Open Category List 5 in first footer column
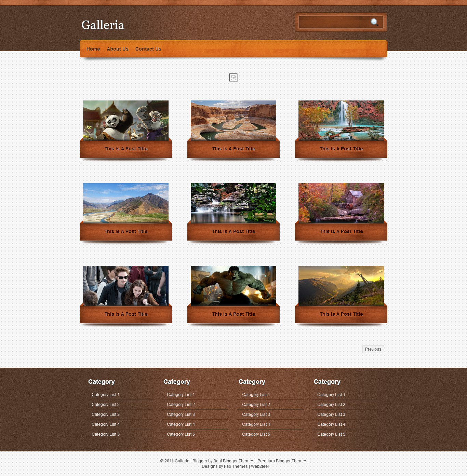This screenshot has width=467, height=476. click(x=105, y=434)
